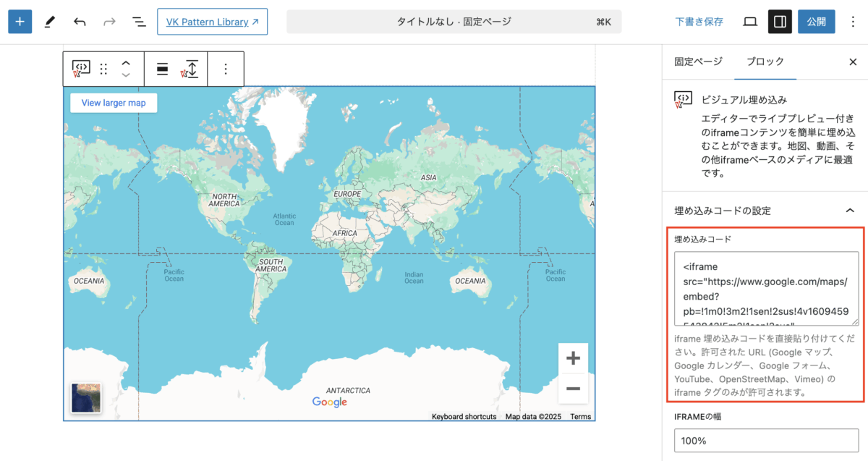Viewport: 868px width, 461px height.
Task: Toggle the settings sidebar panel
Action: [780, 22]
